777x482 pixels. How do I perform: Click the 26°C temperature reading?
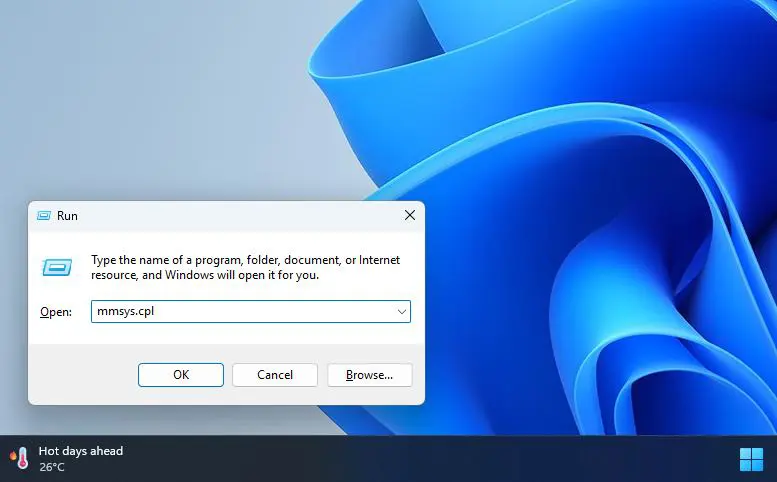tap(52, 467)
